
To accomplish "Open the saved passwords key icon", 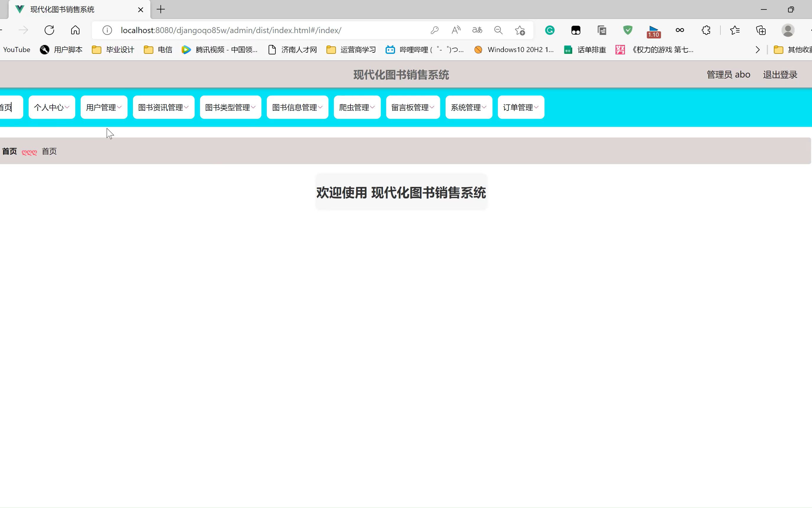I will coord(435,30).
